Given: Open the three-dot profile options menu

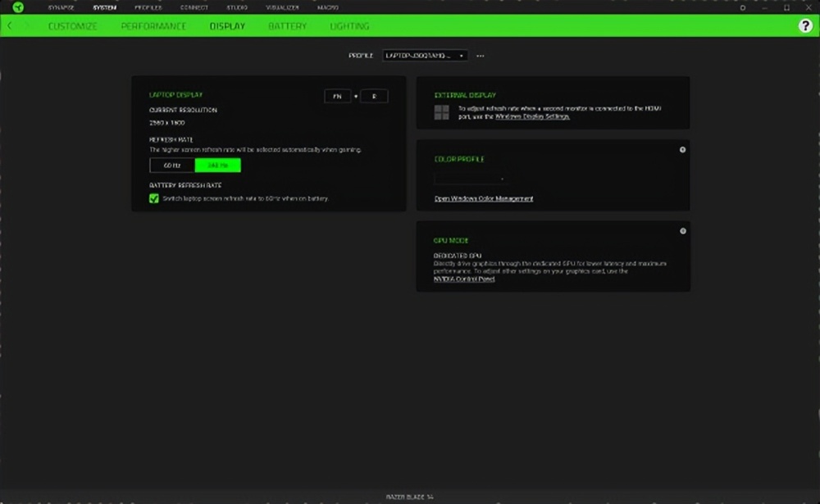Looking at the screenshot, I should [x=481, y=56].
